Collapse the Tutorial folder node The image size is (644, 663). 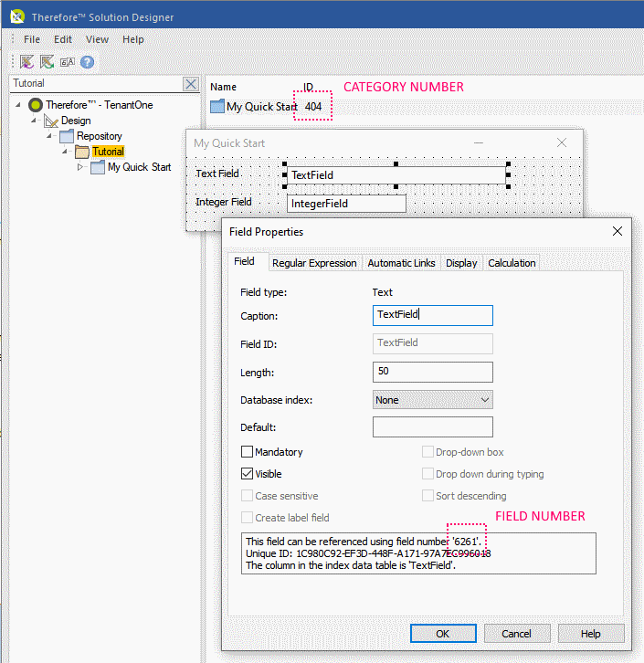[x=65, y=151]
